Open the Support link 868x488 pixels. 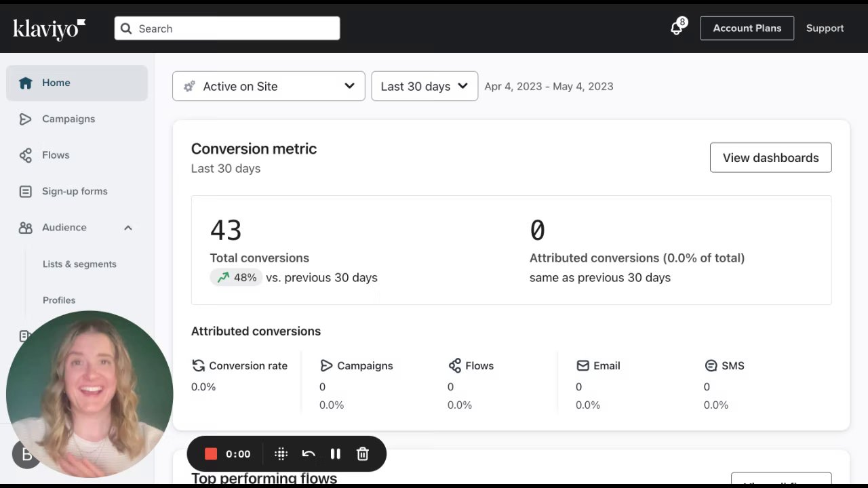(825, 28)
